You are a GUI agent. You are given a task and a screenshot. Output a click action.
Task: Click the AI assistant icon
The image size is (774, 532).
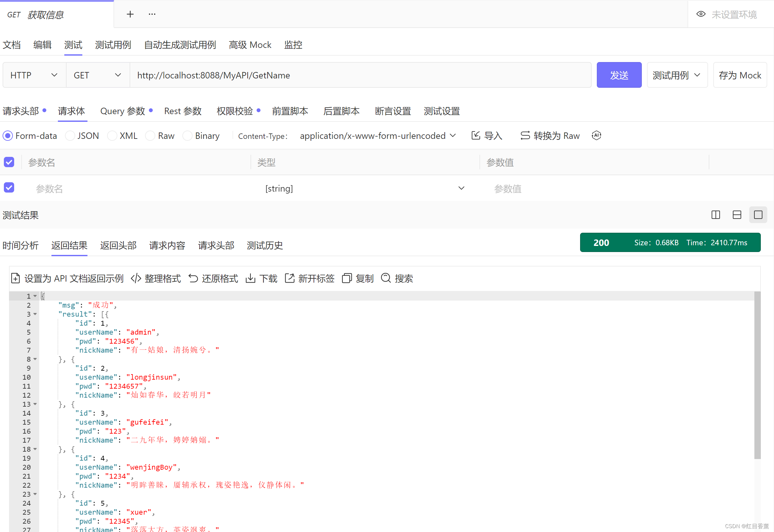(596, 136)
